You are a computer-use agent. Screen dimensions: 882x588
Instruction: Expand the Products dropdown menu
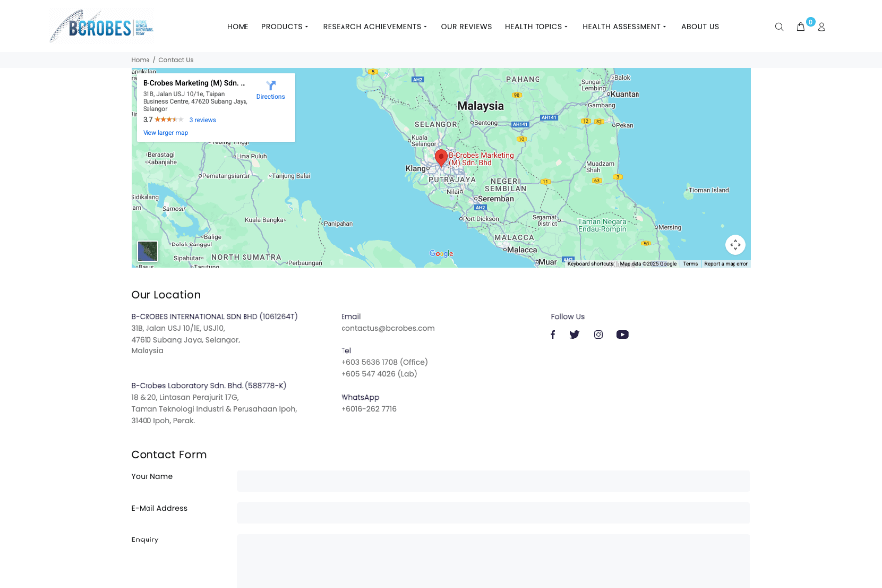pyautogui.click(x=285, y=27)
